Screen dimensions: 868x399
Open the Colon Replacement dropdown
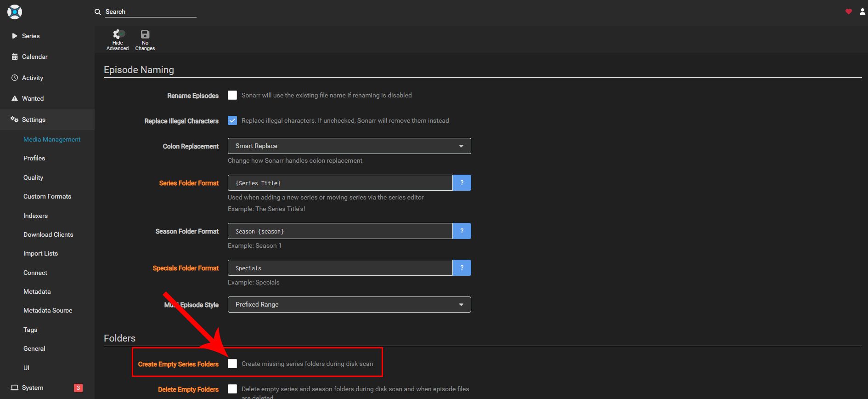(x=349, y=146)
